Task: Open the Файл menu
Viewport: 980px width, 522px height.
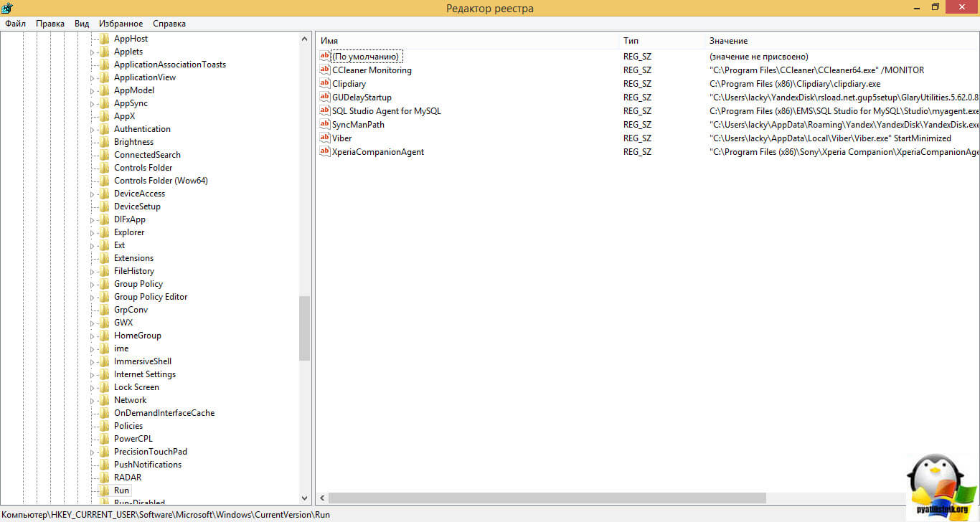Action: tap(15, 24)
